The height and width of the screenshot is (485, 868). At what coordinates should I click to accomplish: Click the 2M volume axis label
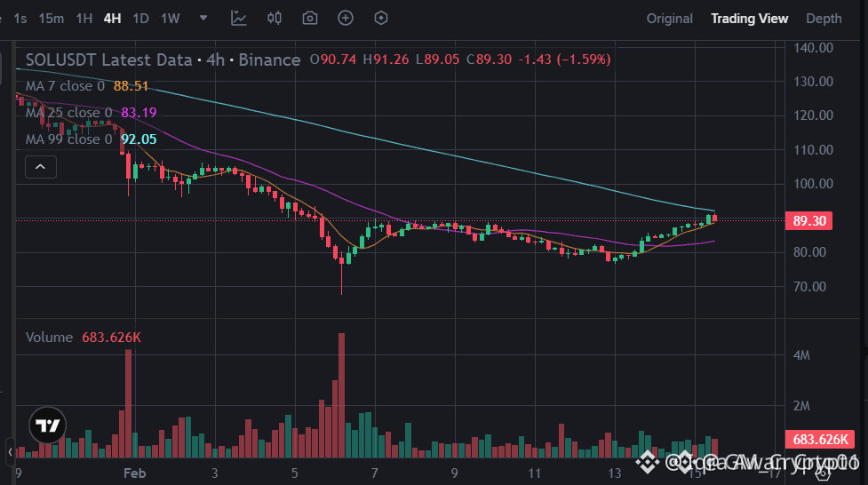click(801, 406)
